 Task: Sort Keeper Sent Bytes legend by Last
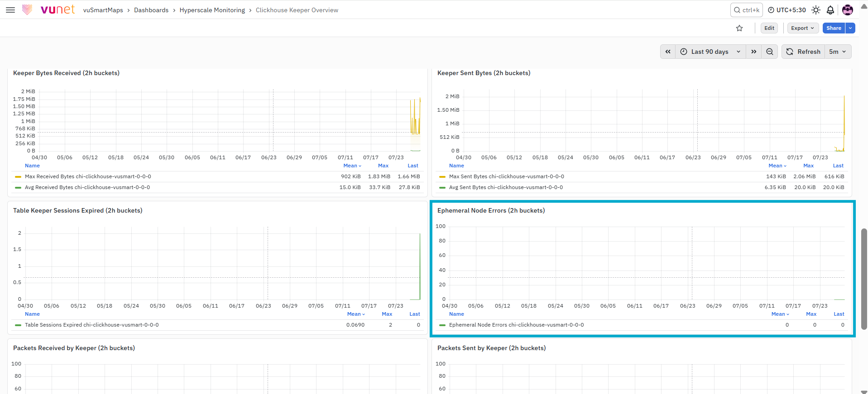(x=838, y=166)
